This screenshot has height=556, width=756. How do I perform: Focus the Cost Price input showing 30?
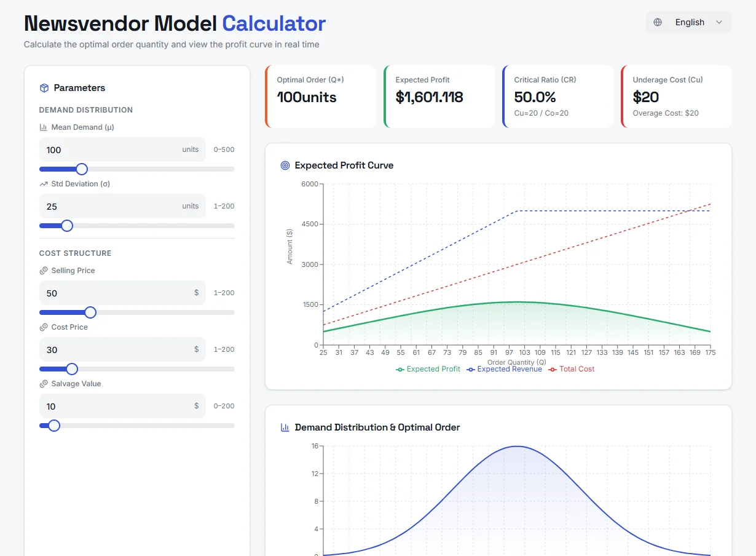[122, 349]
